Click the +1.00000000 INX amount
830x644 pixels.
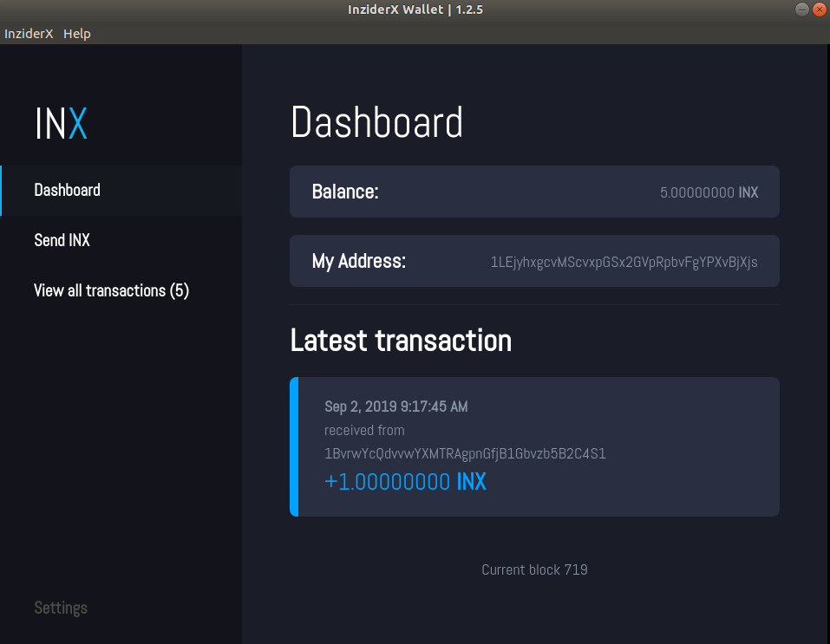point(405,482)
